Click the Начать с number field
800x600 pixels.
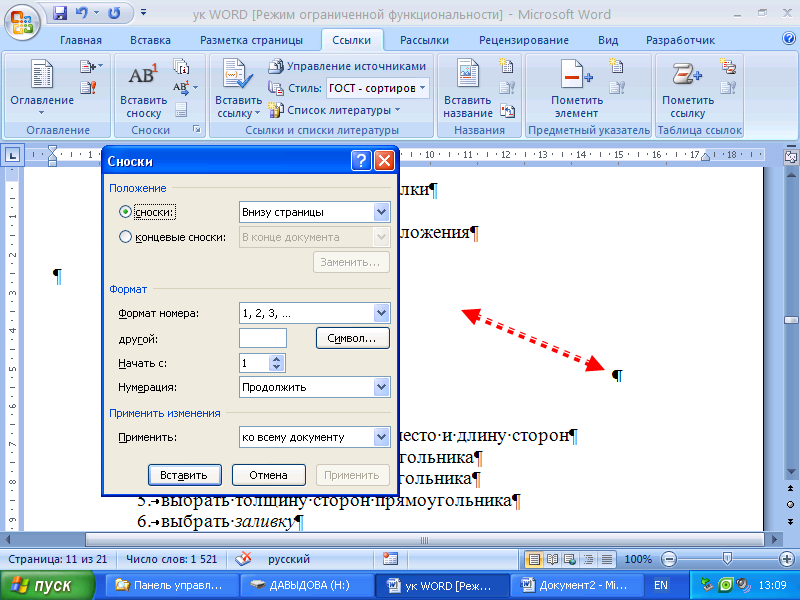coord(254,363)
